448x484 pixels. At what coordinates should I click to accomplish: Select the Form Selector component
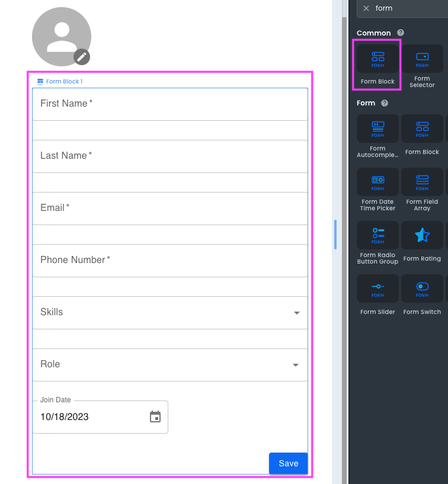click(422, 65)
